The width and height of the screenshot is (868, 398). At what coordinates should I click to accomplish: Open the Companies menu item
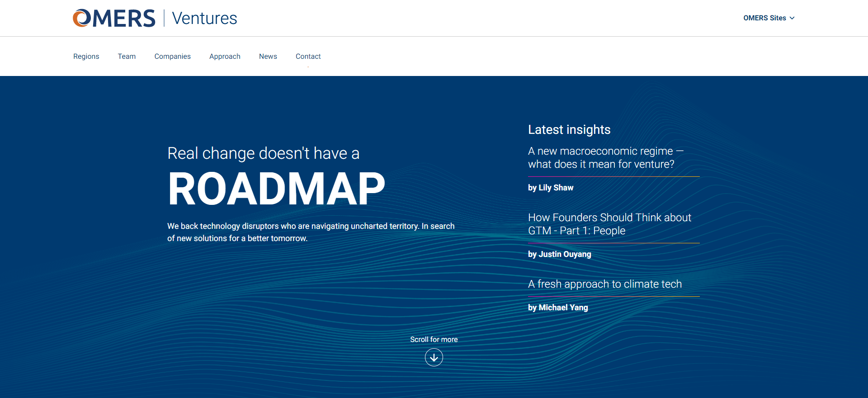(173, 57)
